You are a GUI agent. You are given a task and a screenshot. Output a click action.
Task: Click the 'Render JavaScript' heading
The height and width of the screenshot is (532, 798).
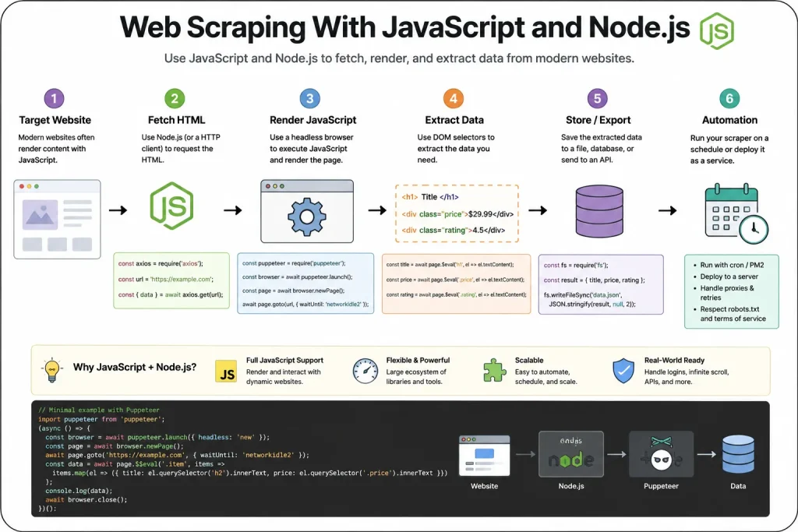313,120
